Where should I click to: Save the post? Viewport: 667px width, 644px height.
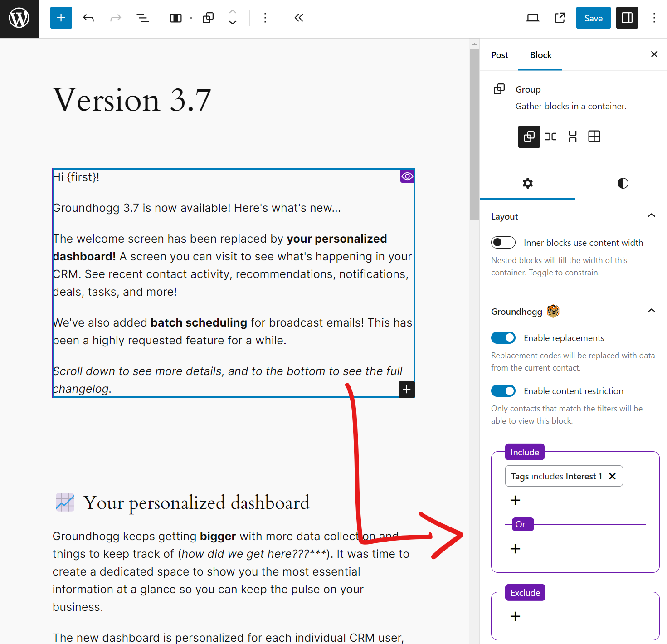(593, 18)
